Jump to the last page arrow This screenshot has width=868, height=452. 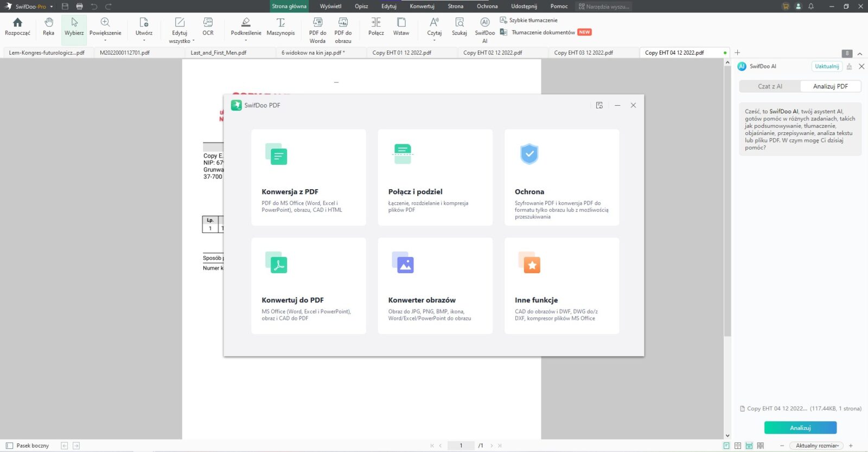[x=500, y=445]
